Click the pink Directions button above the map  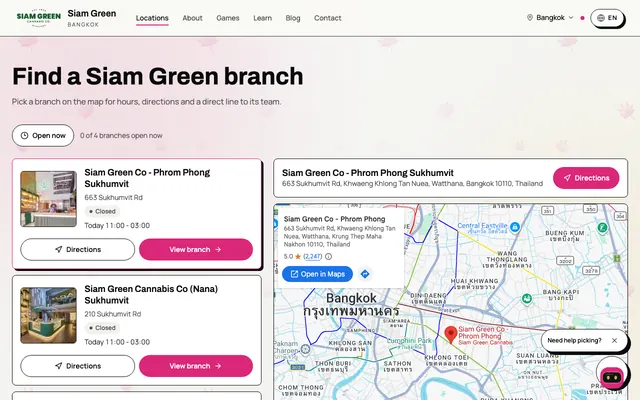pyautogui.click(x=586, y=178)
